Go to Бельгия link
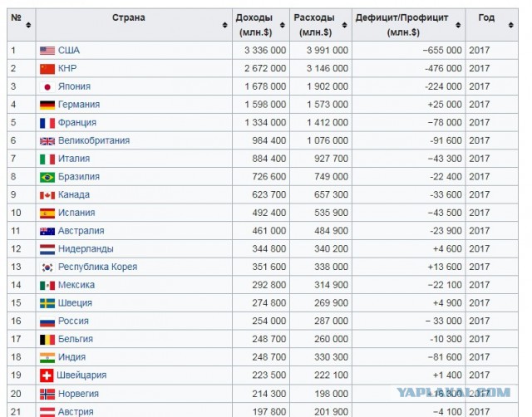The image size is (532, 417). coord(76,339)
